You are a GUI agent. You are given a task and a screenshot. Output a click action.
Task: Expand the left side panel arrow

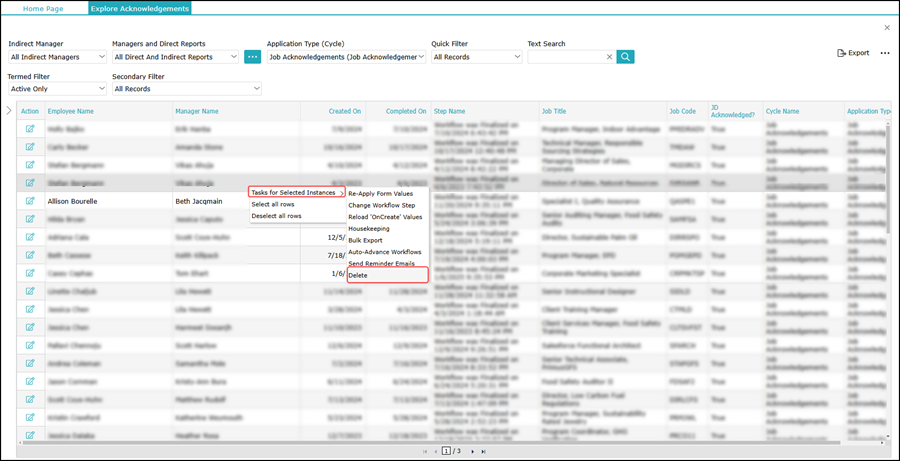pos(9,111)
